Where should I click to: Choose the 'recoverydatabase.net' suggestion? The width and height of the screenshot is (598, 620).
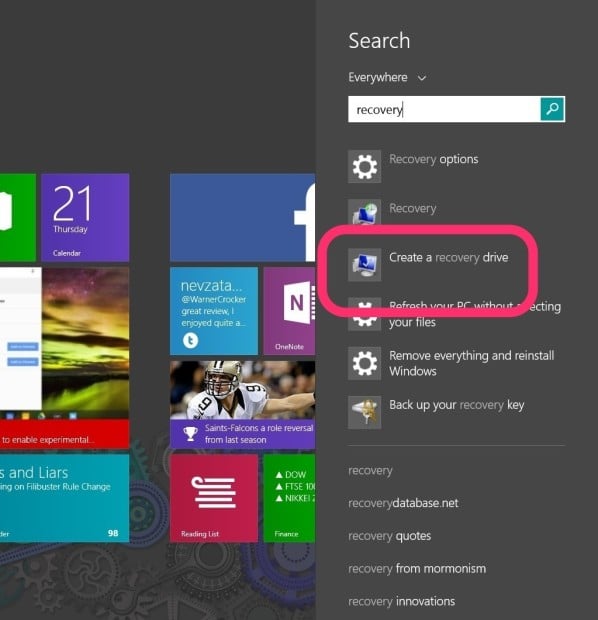403,503
